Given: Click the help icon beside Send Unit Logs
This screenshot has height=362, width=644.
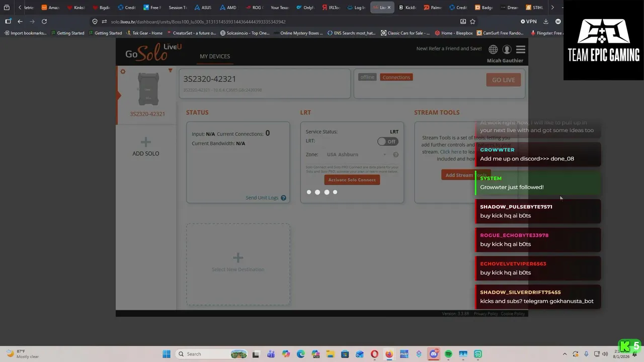Looking at the screenshot, I should pyautogui.click(x=283, y=198).
